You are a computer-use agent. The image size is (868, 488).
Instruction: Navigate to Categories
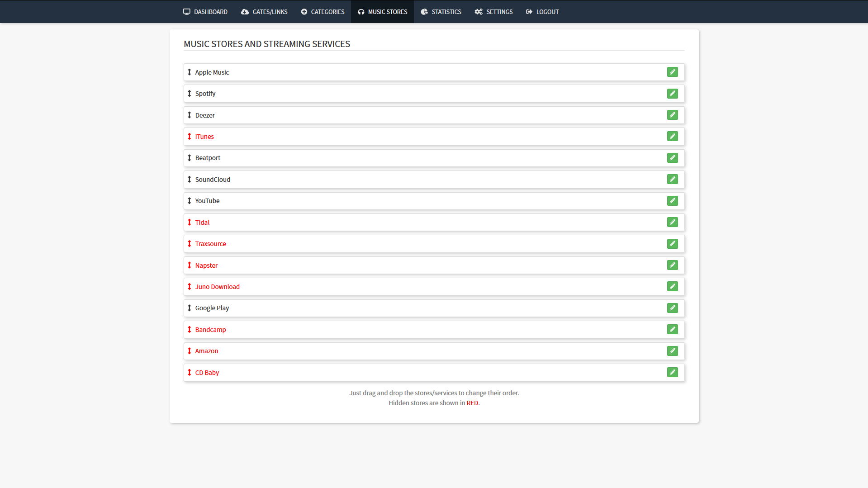(323, 12)
